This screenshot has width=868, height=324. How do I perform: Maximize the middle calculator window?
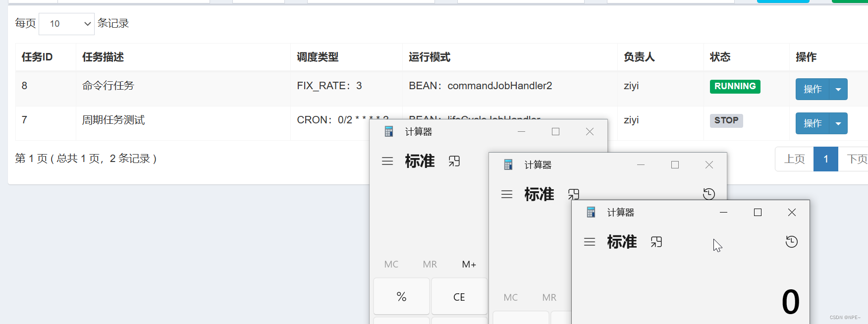point(675,164)
